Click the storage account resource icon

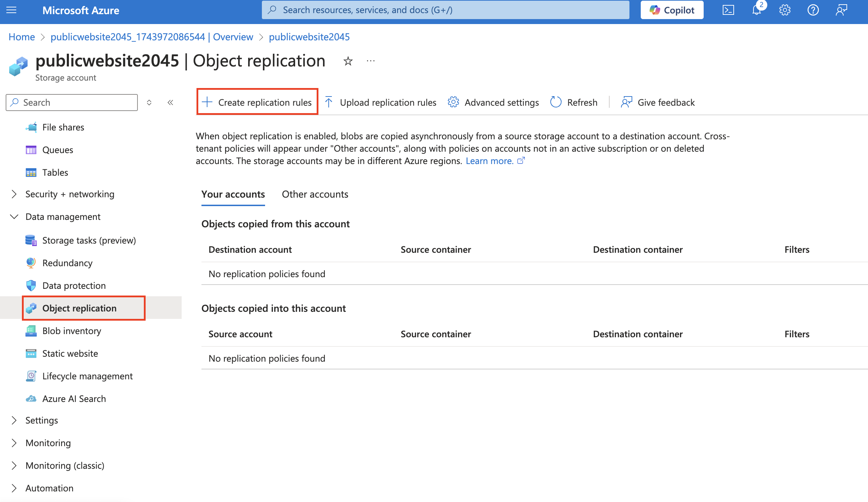18,66
